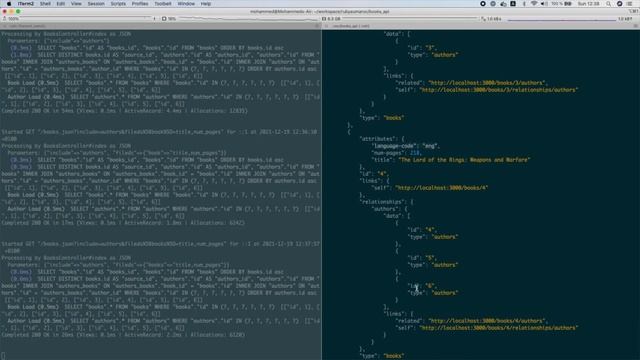Click the Sun 12:38 clock

tap(588, 4)
